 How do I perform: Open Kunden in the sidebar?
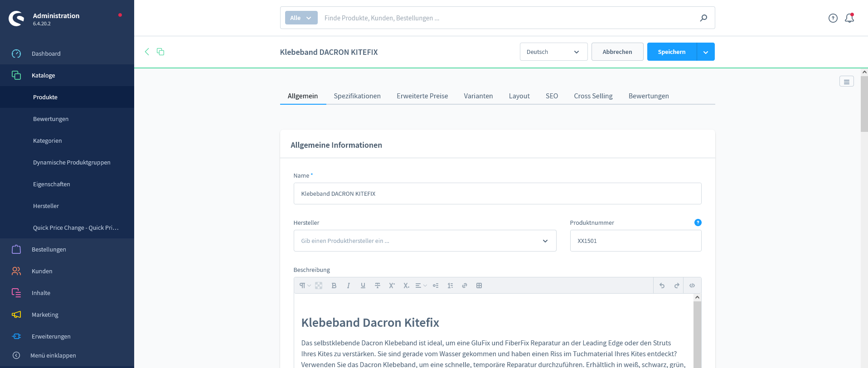pos(67,271)
